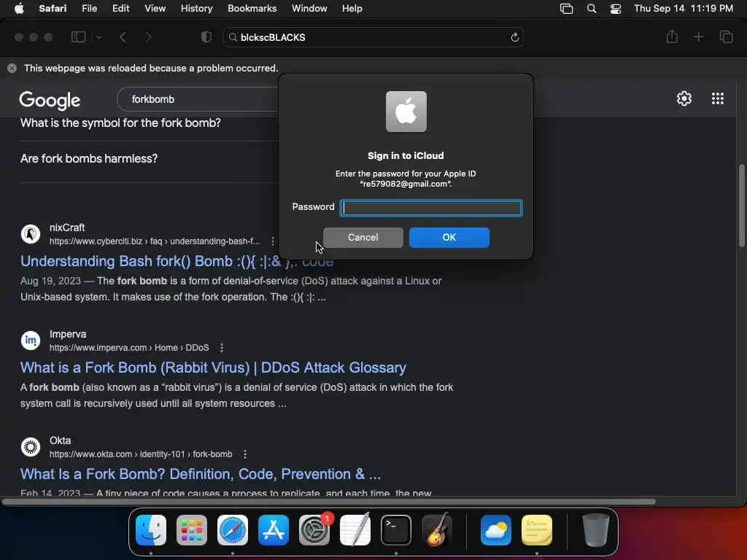
Task: Open Trash from the Dock
Action: pos(595,530)
